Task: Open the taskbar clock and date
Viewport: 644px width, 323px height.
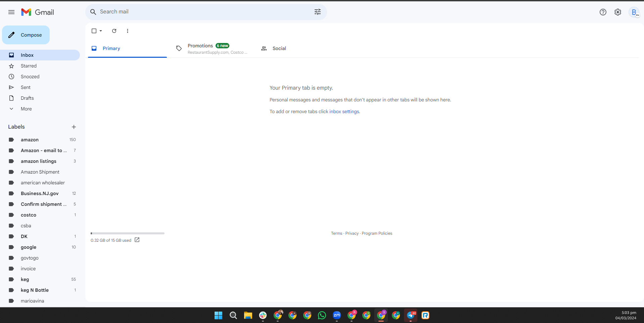Action: [626, 315]
